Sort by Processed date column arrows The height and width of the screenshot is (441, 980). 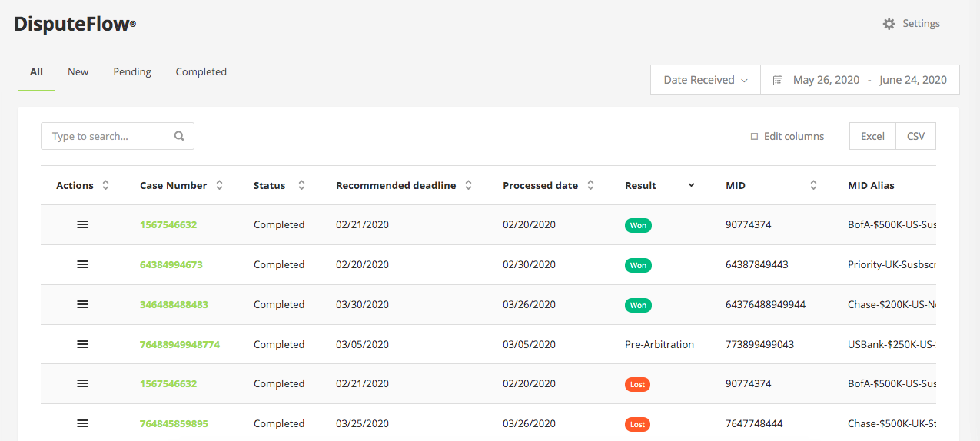point(590,185)
